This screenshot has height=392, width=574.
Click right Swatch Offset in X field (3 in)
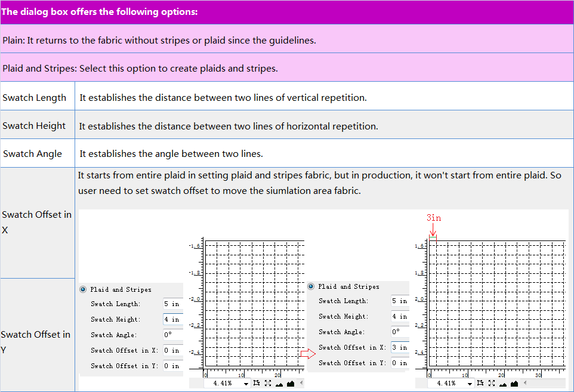coord(399,347)
